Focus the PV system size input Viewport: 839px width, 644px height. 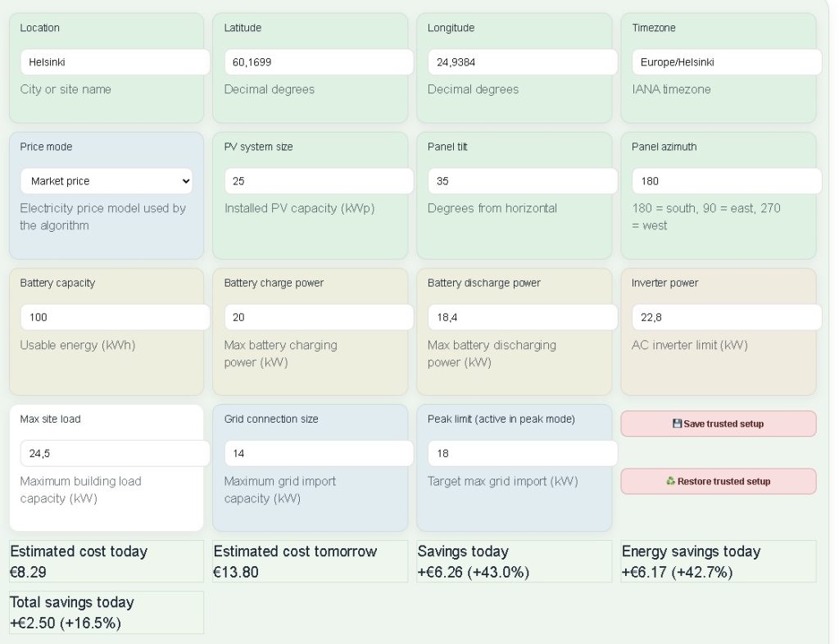click(319, 181)
